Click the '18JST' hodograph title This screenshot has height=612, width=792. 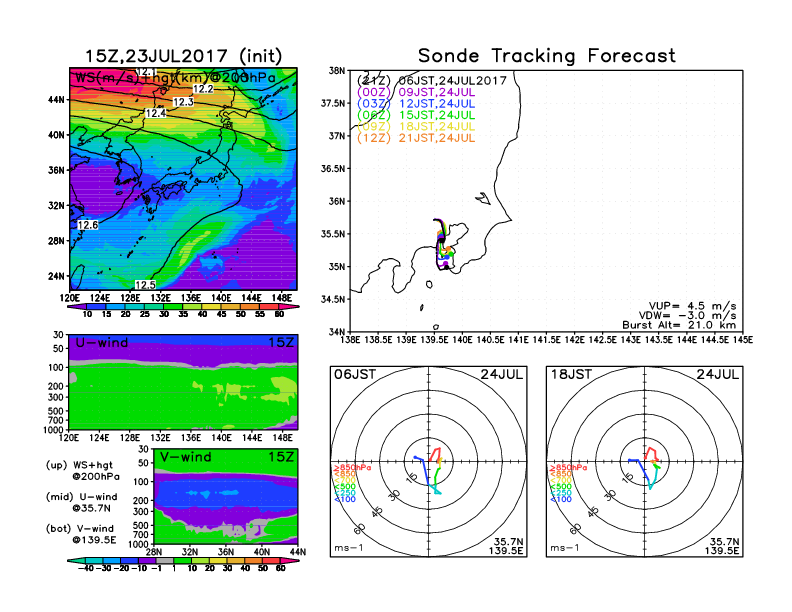571,374
